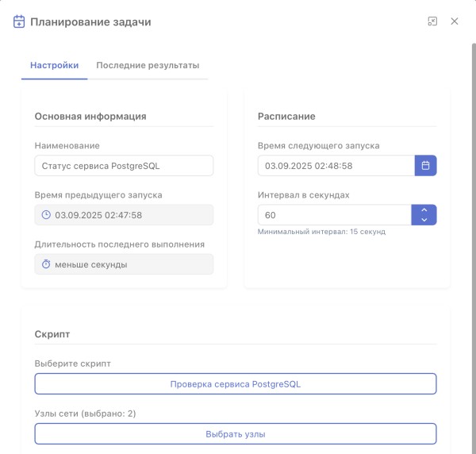Click the previous run time read-only field

point(124,215)
